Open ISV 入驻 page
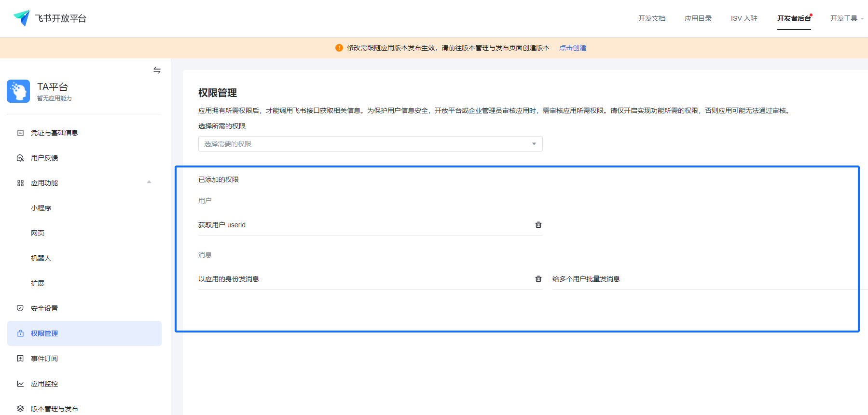Image resolution: width=868 pixels, height=415 pixels. point(744,18)
